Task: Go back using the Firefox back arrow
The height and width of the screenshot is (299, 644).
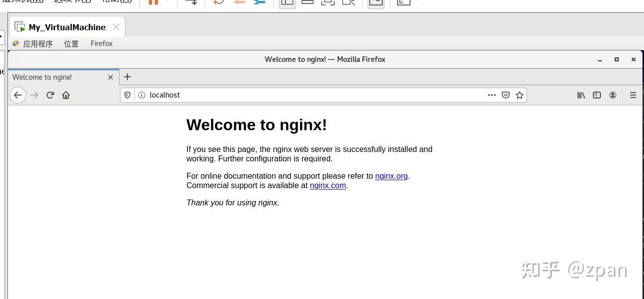Action: point(18,95)
